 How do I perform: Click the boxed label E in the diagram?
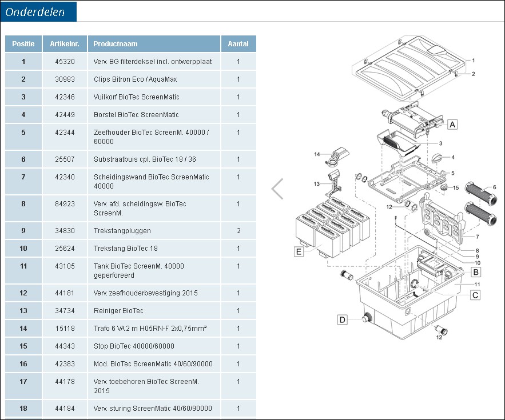point(299,251)
